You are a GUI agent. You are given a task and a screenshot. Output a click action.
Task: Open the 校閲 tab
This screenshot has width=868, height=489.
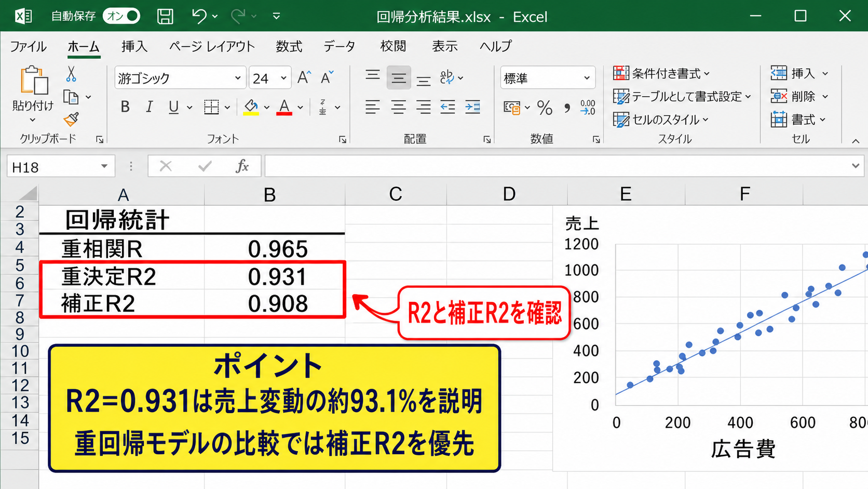pos(393,46)
